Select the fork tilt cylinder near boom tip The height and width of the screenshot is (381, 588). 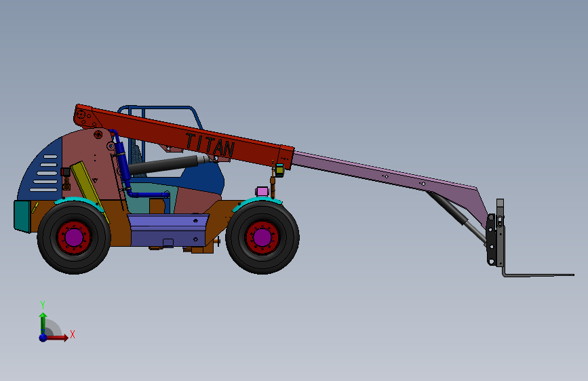[x=456, y=218]
